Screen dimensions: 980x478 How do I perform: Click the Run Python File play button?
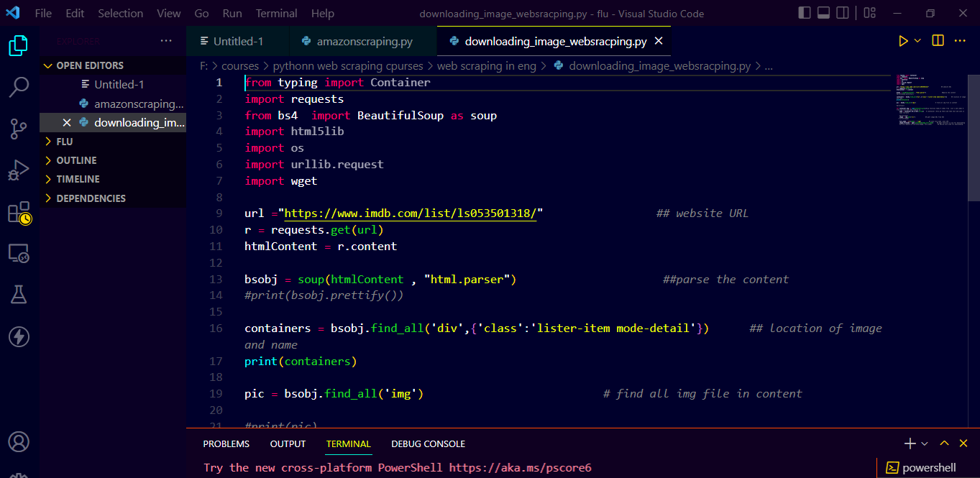coord(903,41)
